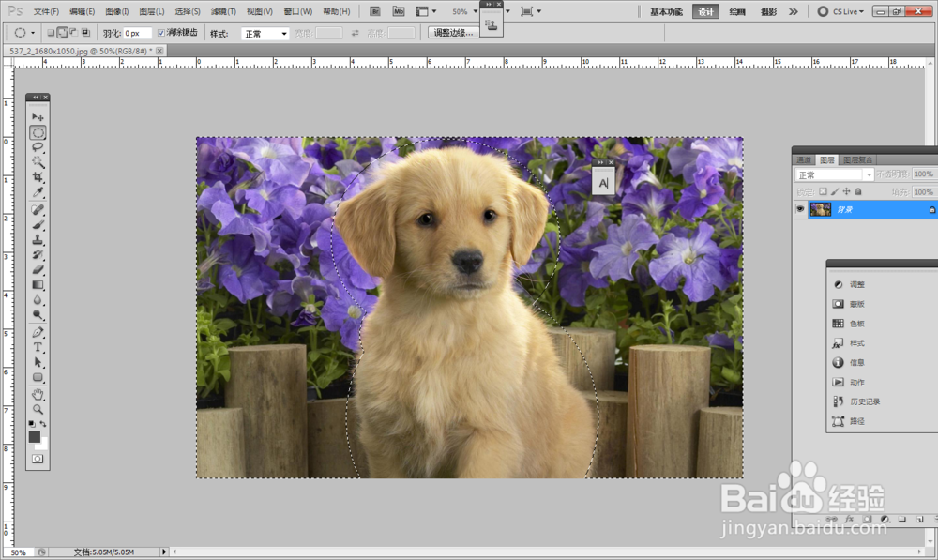
Task: Launch Mini Bridge with the Mb icon
Action: [399, 11]
